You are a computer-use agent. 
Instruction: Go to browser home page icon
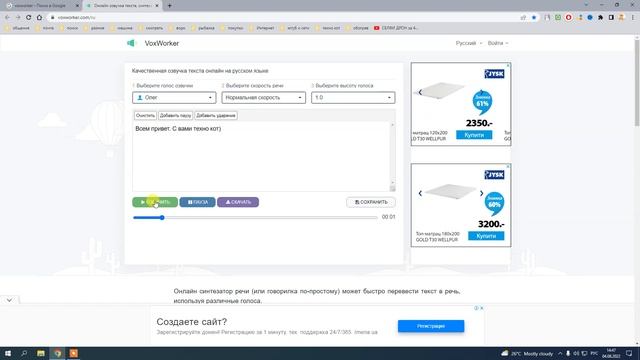point(39,18)
